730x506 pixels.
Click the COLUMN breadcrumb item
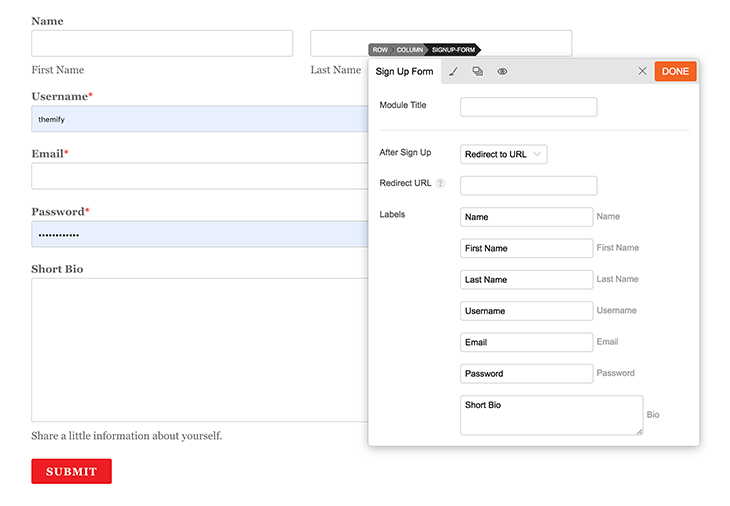[410, 50]
